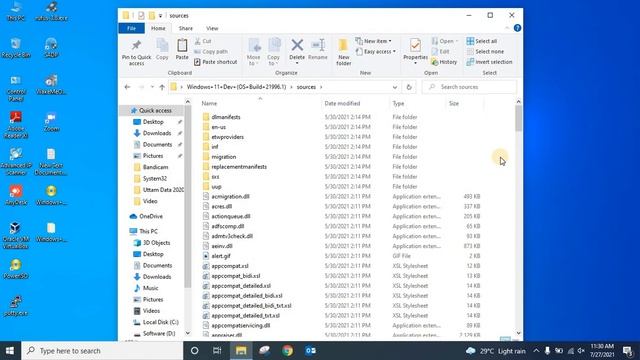The height and width of the screenshot is (360, 640).
Task: Click Cortana circle on taskbar
Action: 195,351
